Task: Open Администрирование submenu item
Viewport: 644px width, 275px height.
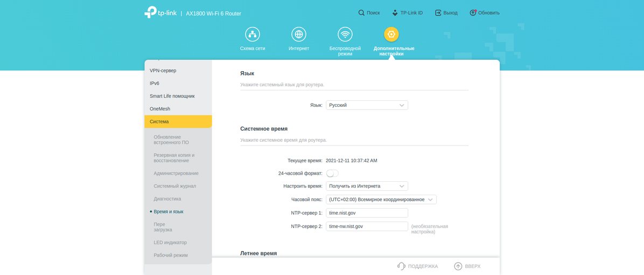Action: click(x=176, y=174)
